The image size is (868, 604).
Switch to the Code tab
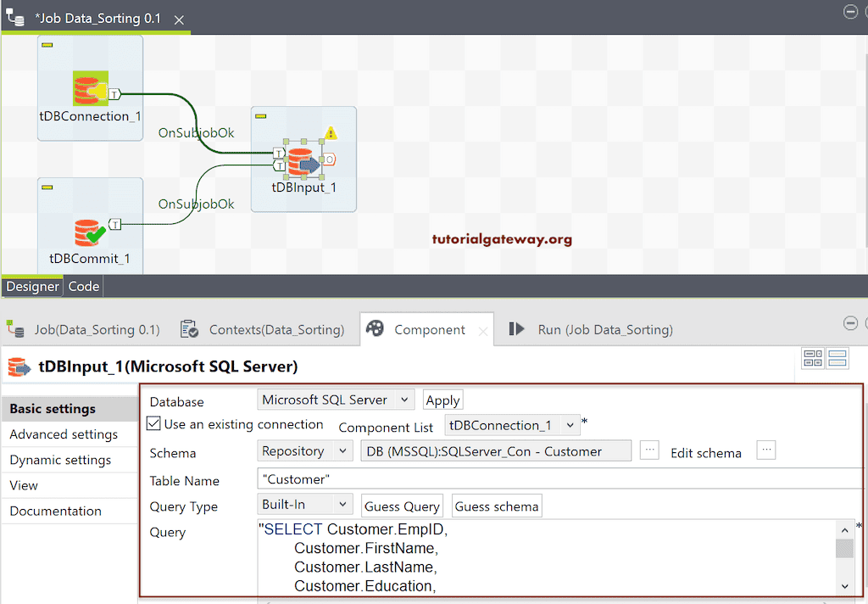tap(83, 286)
